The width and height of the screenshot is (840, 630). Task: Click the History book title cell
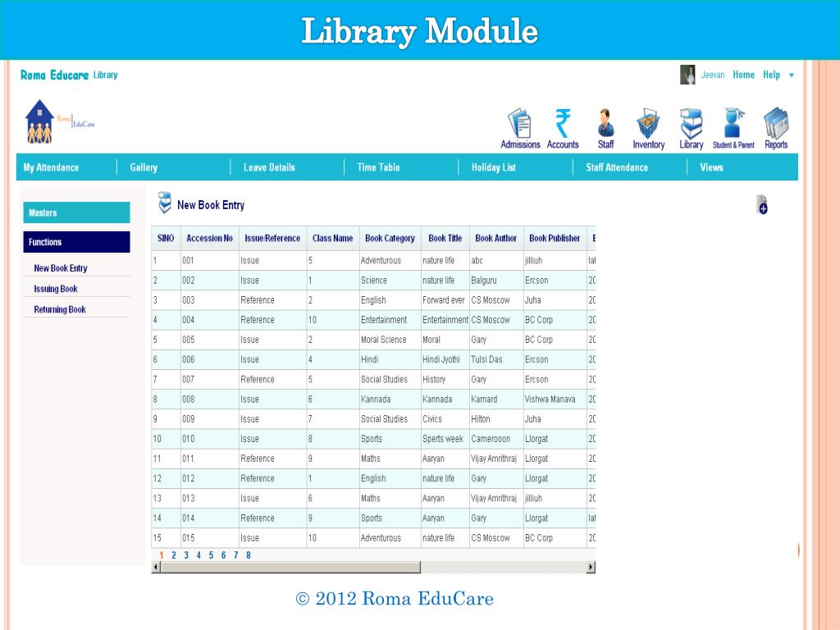coord(445,379)
